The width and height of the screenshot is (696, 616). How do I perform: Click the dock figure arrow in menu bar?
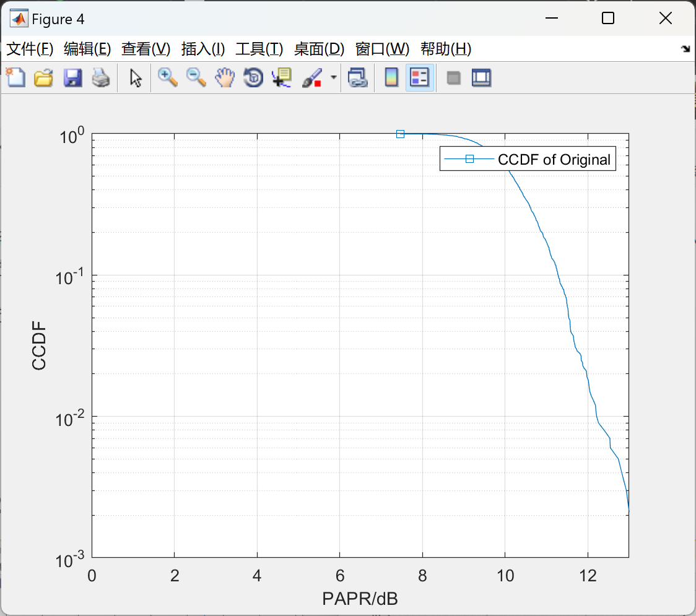pyautogui.click(x=685, y=49)
